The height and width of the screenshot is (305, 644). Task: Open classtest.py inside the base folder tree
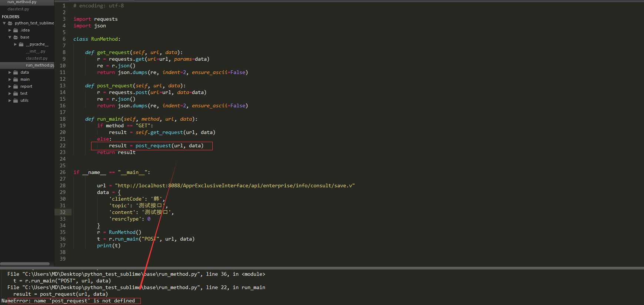point(37,58)
